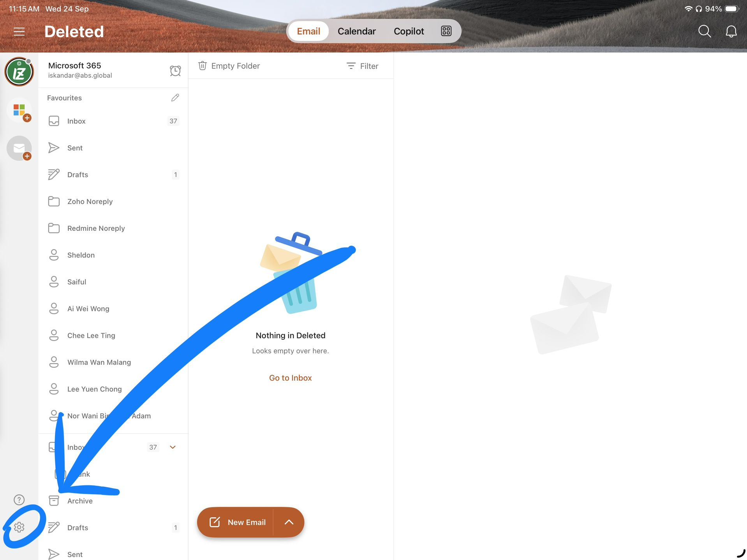Image resolution: width=747 pixels, height=560 pixels.
Task: Add a Microsoft 365 account icon
Action: 19,110
